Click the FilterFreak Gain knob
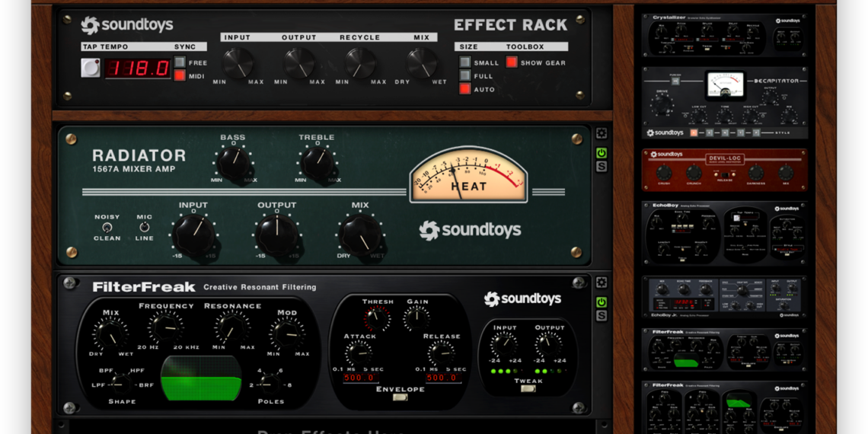The height and width of the screenshot is (434, 868). tap(416, 319)
